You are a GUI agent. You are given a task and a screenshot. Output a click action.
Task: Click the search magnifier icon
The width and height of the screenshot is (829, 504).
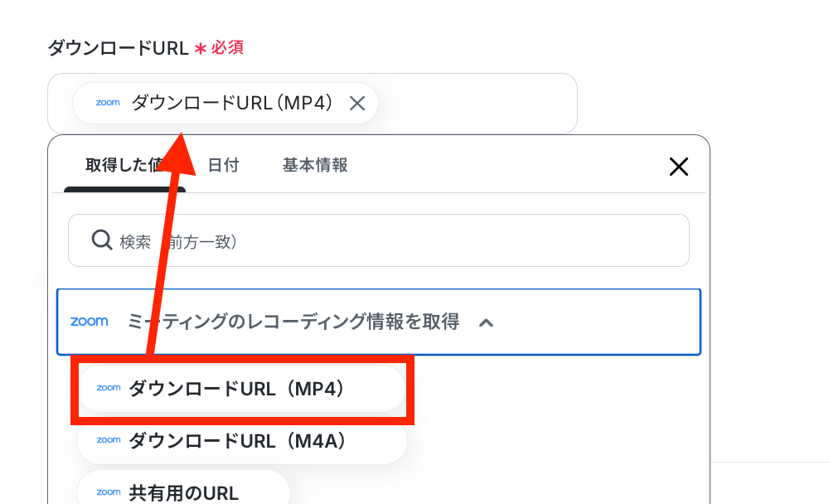tap(101, 240)
